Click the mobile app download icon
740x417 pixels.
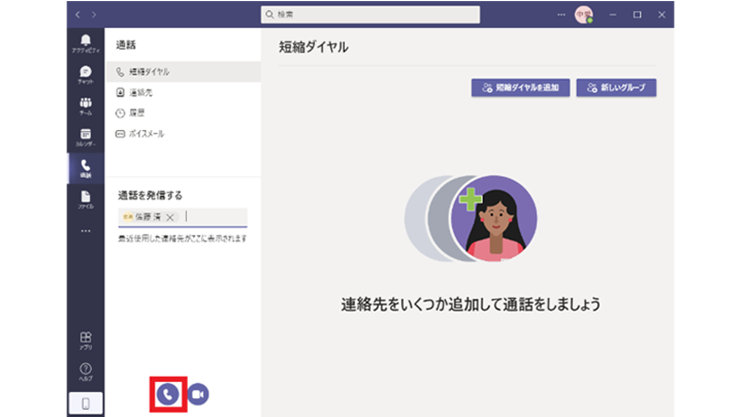coord(85,403)
